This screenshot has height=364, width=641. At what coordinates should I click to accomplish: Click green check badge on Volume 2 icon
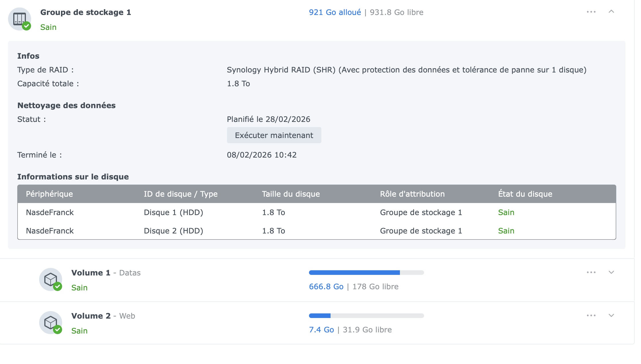tap(58, 329)
